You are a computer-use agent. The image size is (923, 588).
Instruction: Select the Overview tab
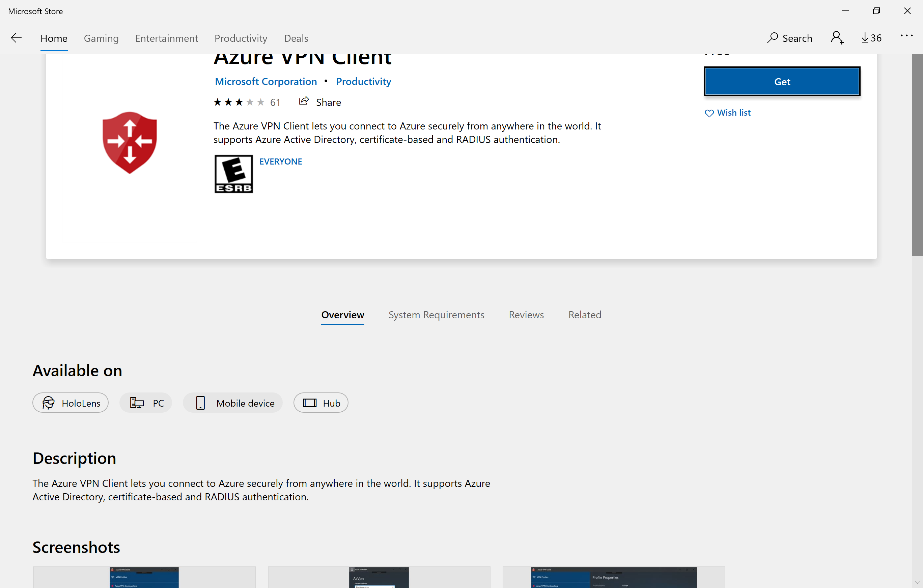[343, 315]
